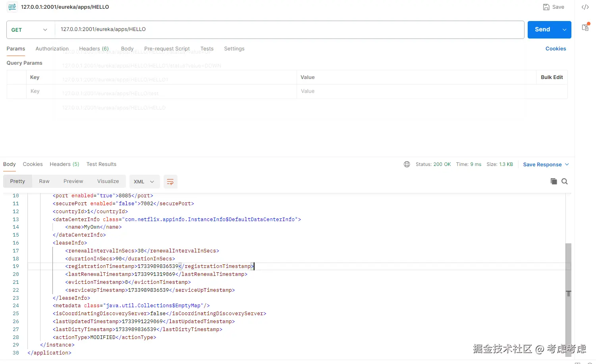Open the Headers (6) request tab
Viewport: 596px width, 364px height.
click(94, 49)
